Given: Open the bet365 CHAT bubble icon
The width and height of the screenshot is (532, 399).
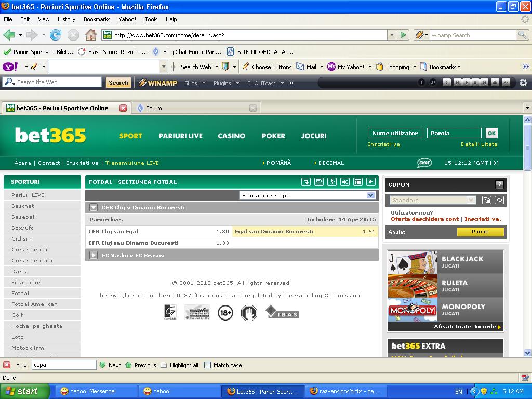Looking at the screenshot, I should (424, 163).
